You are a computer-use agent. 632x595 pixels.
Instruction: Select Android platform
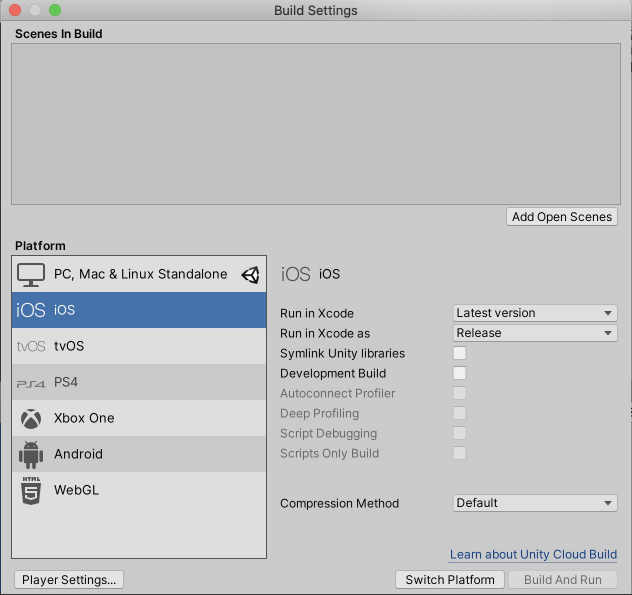tap(139, 454)
